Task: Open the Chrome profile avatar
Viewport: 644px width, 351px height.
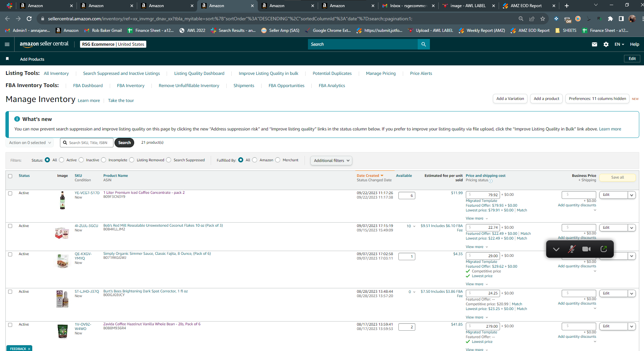Action: point(632,19)
